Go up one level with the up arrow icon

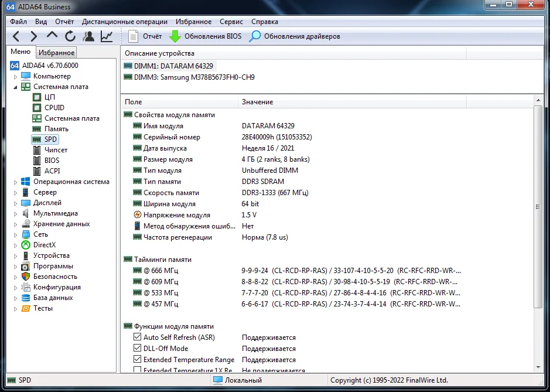pyautogui.click(x=52, y=36)
